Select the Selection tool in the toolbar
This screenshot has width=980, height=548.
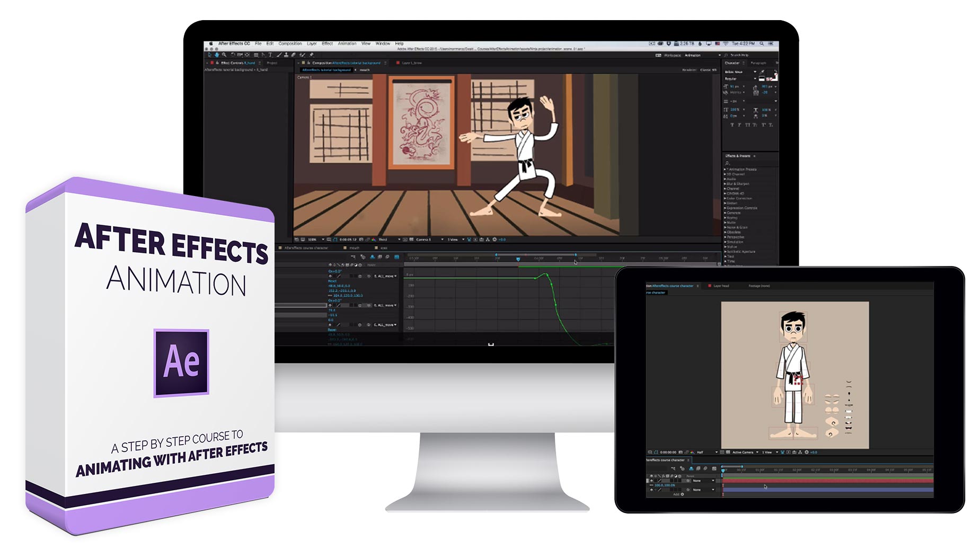click(209, 55)
